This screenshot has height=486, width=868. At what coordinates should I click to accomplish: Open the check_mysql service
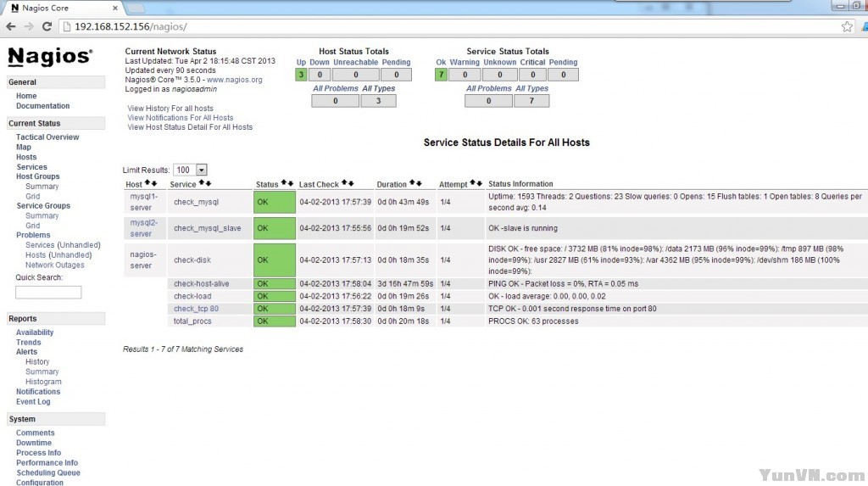click(196, 202)
